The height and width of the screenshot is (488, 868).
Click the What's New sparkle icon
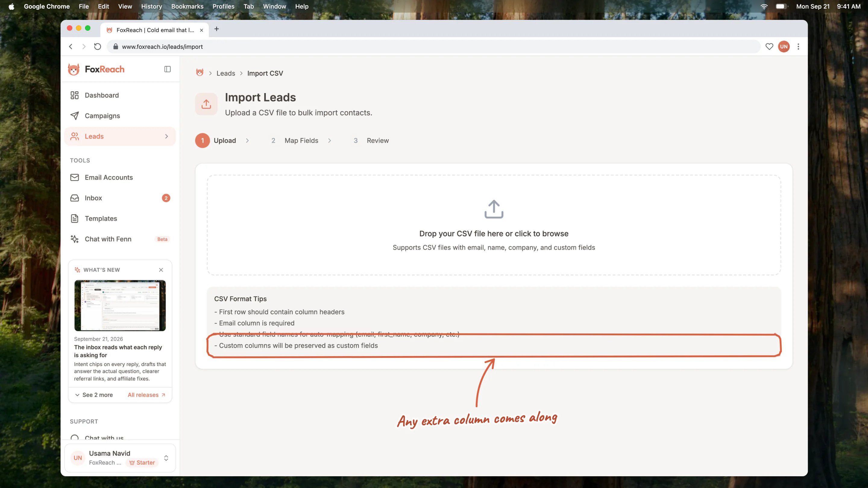[77, 270]
